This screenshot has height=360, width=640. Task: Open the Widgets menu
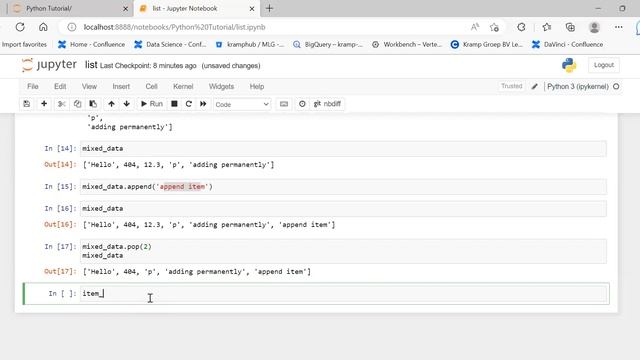221,87
